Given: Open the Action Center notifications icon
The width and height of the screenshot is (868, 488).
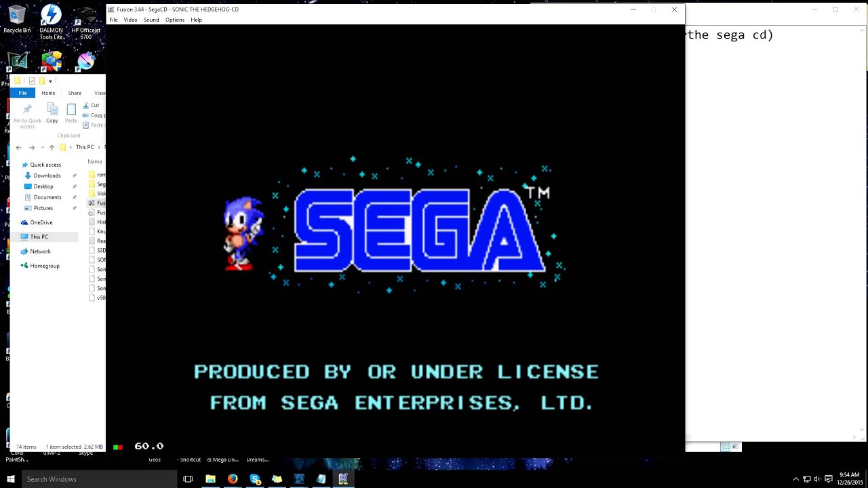Looking at the screenshot, I should 828,479.
